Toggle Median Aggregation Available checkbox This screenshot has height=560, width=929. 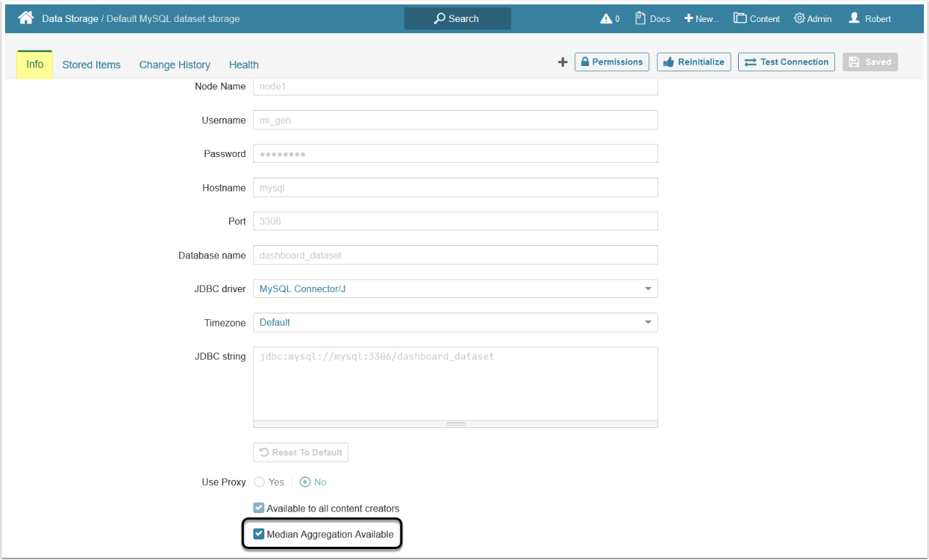click(259, 534)
